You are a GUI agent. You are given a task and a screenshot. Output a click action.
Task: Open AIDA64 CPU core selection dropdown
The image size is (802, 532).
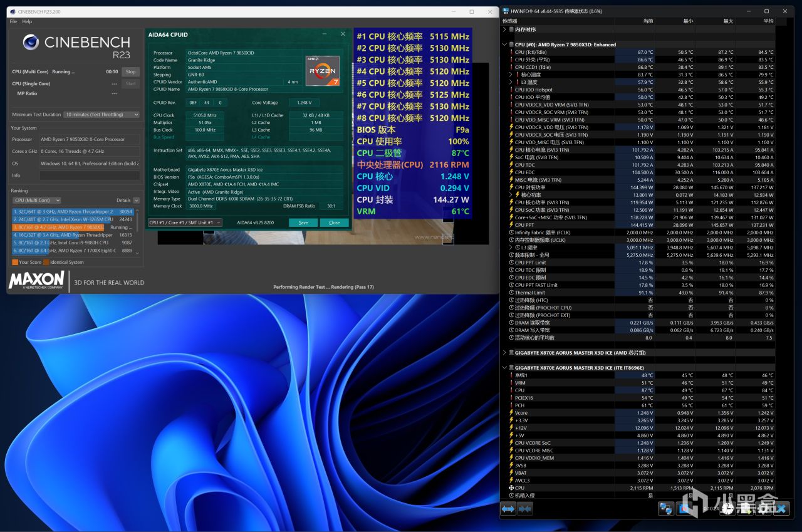tap(185, 222)
